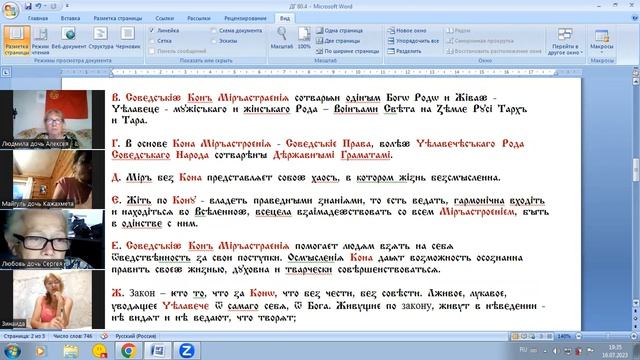Open the Рассылки tab
Image resolution: width=640 pixels, height=360 pixels.
point(199,18)
